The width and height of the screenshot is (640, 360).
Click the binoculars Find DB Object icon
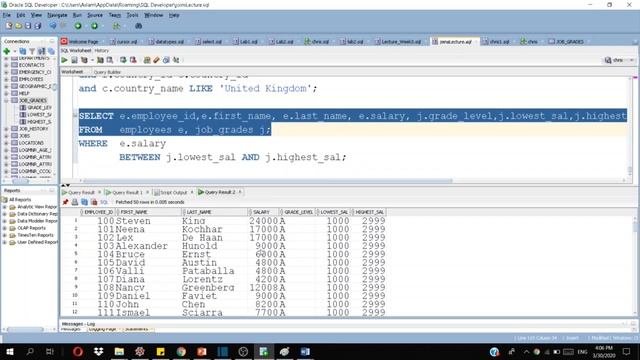(138, 26)
